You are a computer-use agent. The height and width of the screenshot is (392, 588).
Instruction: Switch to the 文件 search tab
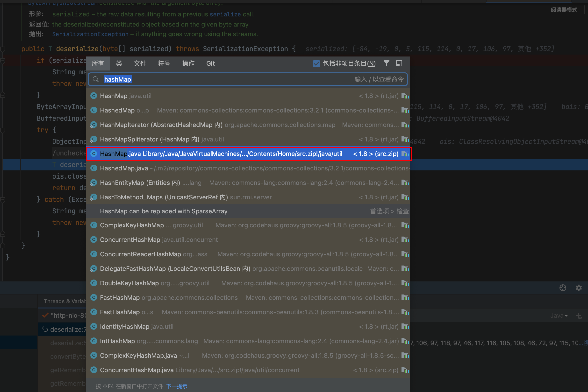pyautogui.click(x=140, y=63)
